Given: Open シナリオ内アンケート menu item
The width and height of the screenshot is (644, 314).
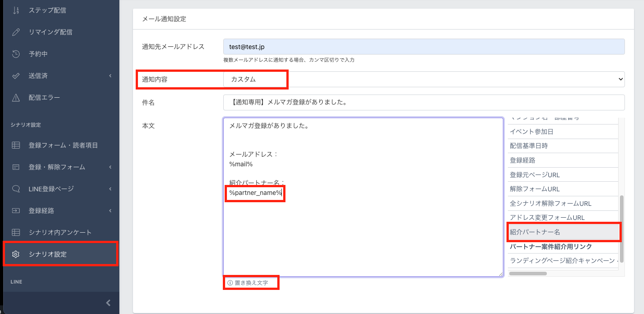Looking at the screenshot, I should pos(60,232).
